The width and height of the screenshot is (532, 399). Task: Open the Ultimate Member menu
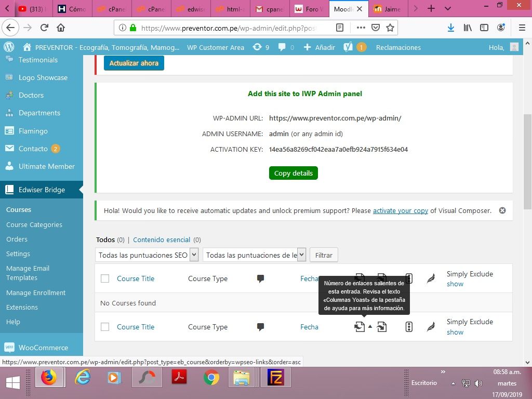click(x=42, y=166)
